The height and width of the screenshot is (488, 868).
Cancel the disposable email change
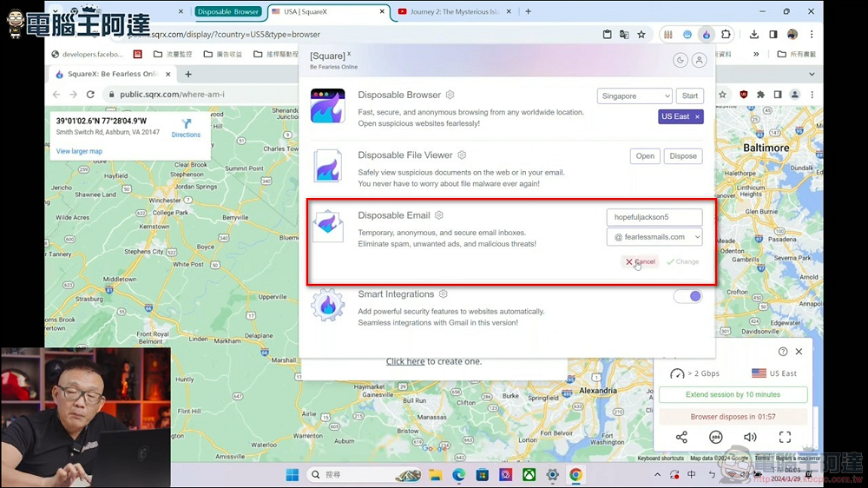[x=641, y=261]
